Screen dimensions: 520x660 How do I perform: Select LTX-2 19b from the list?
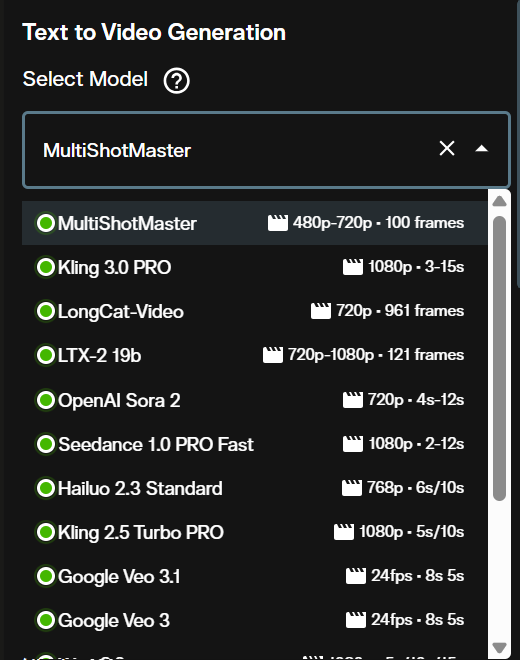tap(255, 355)
